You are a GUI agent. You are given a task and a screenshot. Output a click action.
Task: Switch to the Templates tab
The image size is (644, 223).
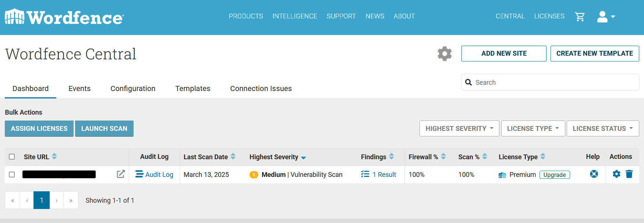[x=193, y=88]
